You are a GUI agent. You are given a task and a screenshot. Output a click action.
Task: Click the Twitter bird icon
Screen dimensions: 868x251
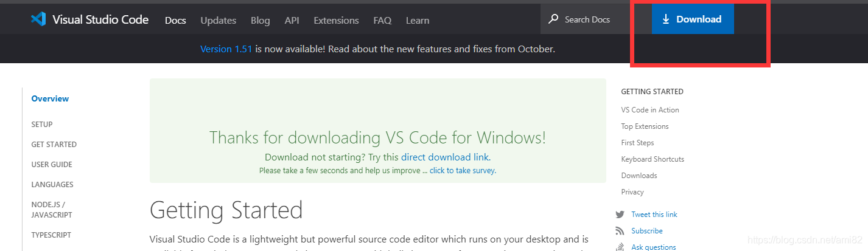(620, 215)
